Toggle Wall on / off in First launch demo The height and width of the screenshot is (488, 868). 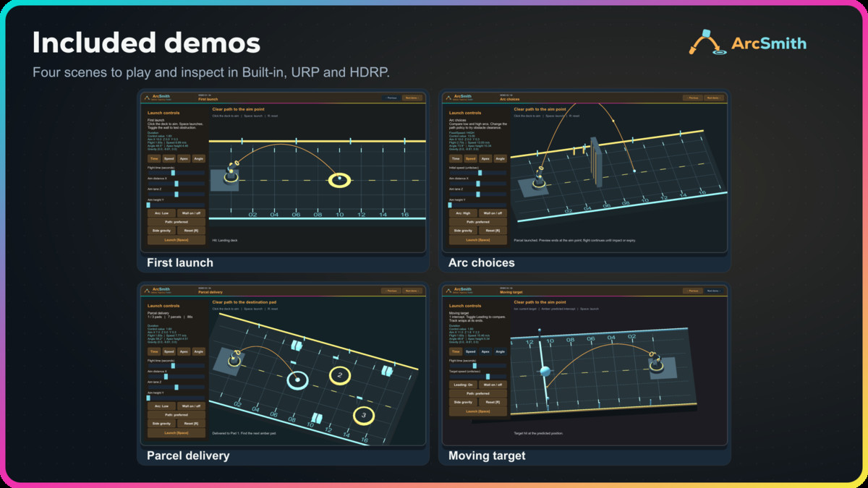(x=191, y=213)
